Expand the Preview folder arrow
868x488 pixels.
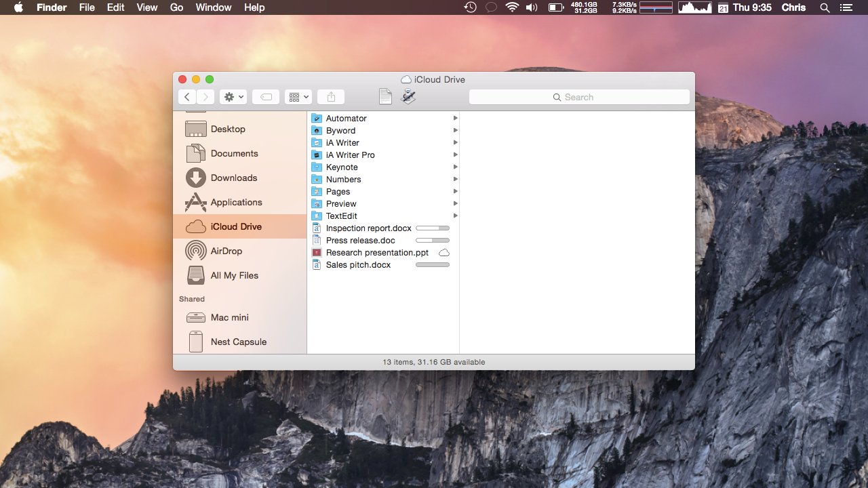455,203
